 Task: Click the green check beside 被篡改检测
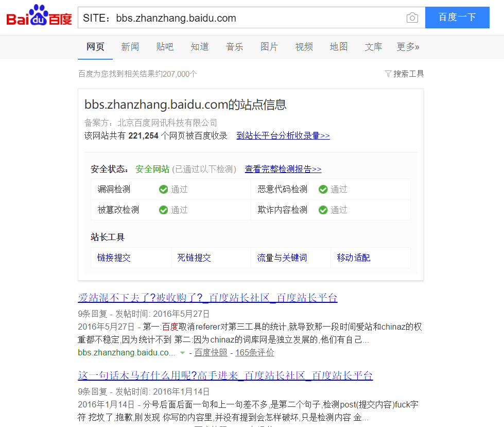pos(163,210)
